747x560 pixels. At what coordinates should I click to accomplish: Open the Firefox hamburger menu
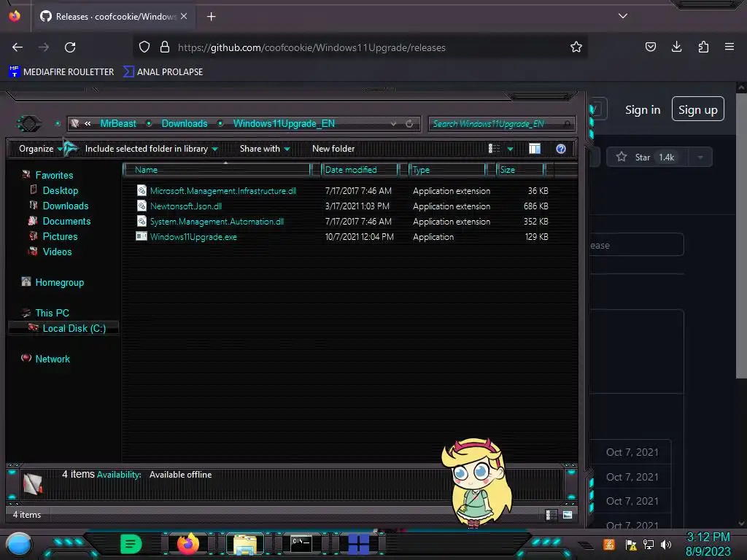[x=729, y=47]
